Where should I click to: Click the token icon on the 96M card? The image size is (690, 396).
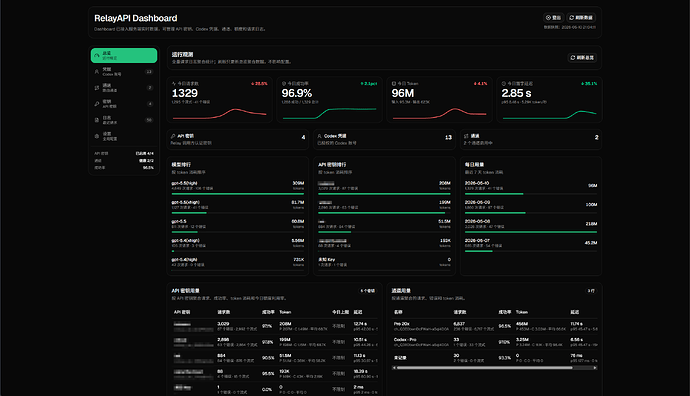[x=394, y=83]
